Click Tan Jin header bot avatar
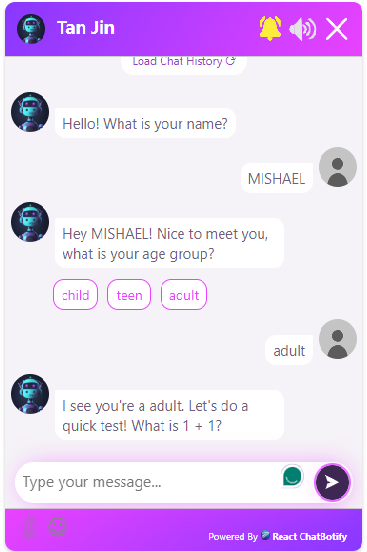Image resolution: width=367 pixels, height=552 pixels. click(31, 29)
